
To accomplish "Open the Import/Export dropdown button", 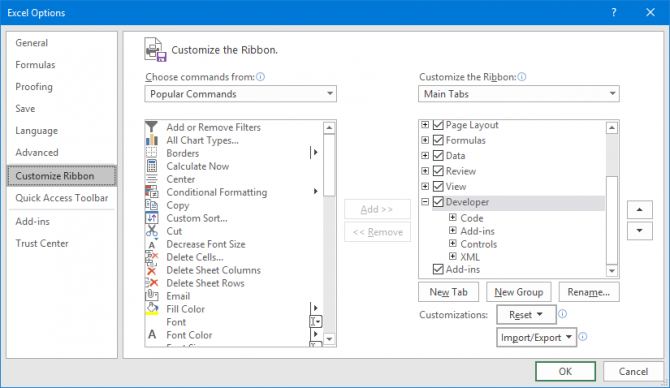I will tap(536, 337).
